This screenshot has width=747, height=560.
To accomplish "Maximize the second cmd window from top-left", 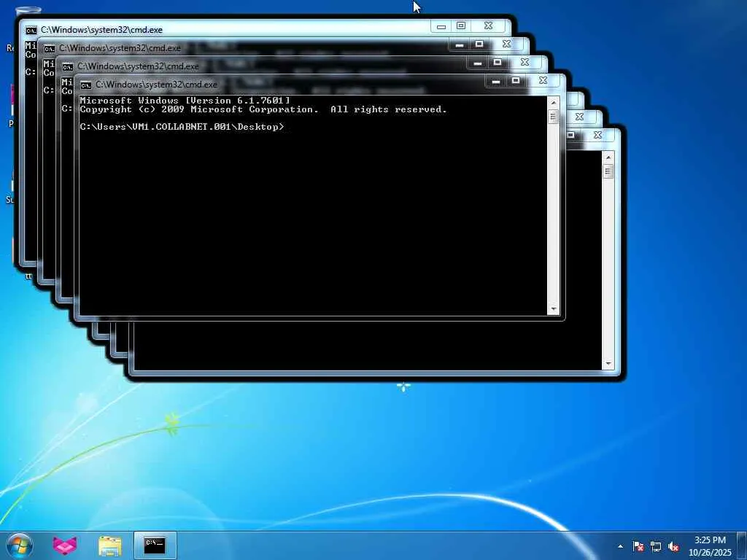I will [479, 44].
